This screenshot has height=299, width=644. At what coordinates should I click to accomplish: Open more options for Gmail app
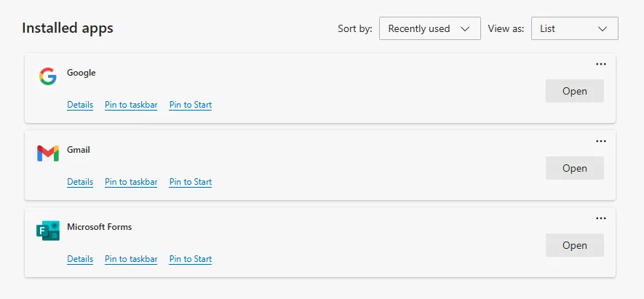601,141
